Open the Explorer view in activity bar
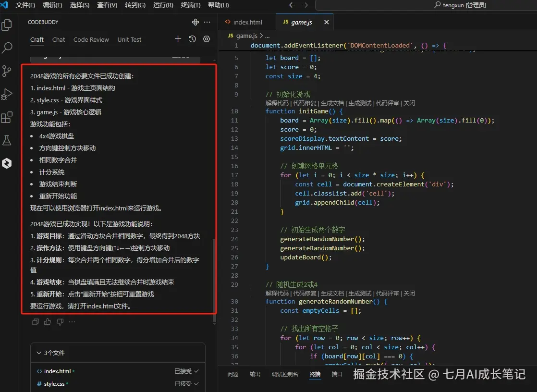Screen dimensions: 537x392 click(7, 25)
